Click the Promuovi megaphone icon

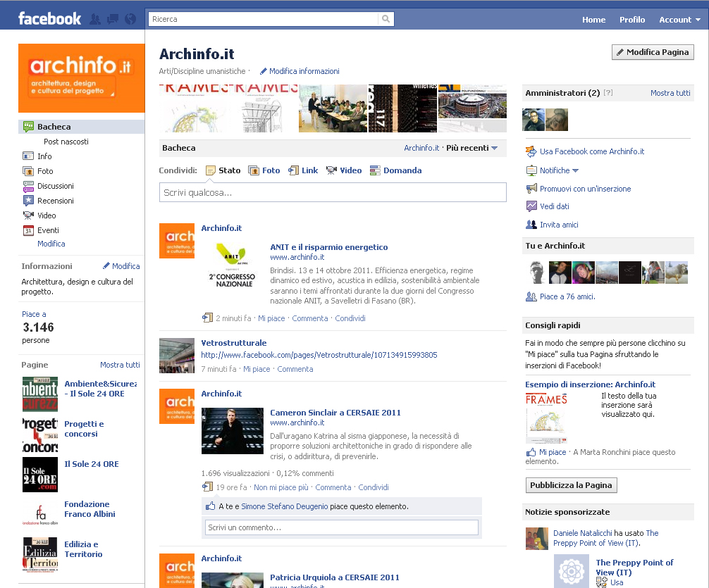pos(531,189)
